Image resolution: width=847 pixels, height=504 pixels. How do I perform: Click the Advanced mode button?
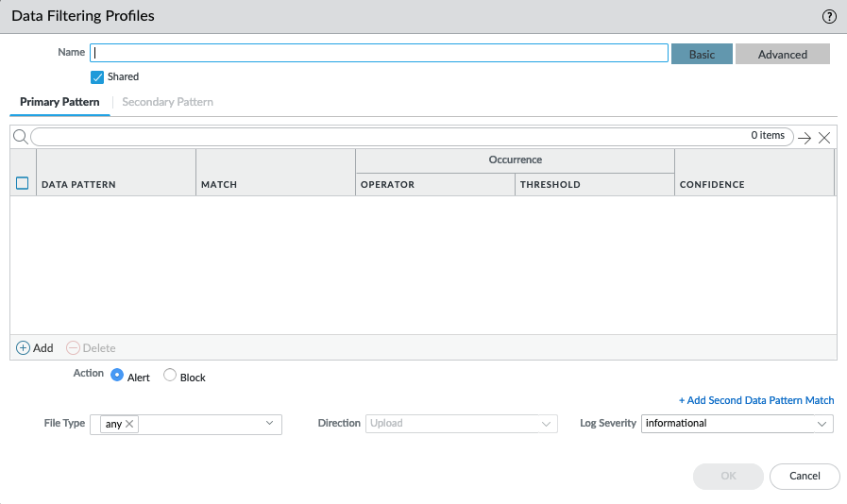point(782,55)
